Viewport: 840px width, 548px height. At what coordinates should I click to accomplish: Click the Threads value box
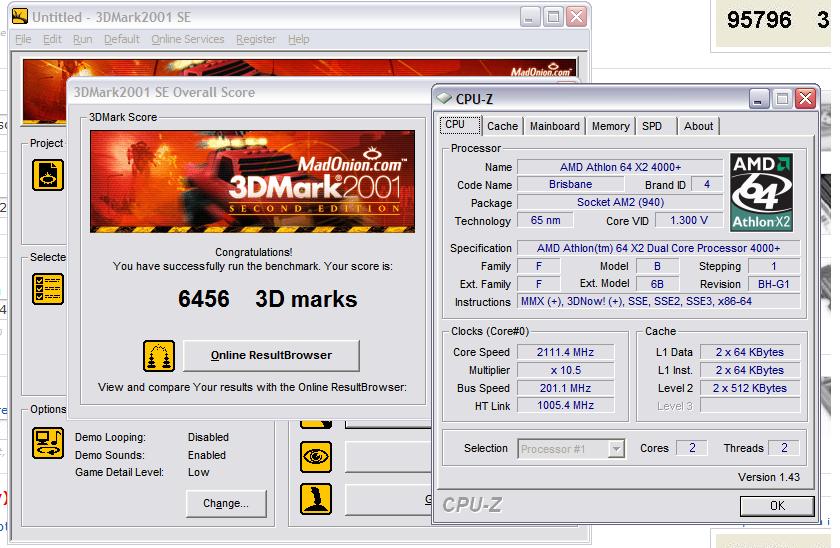(x=784, y=448)
